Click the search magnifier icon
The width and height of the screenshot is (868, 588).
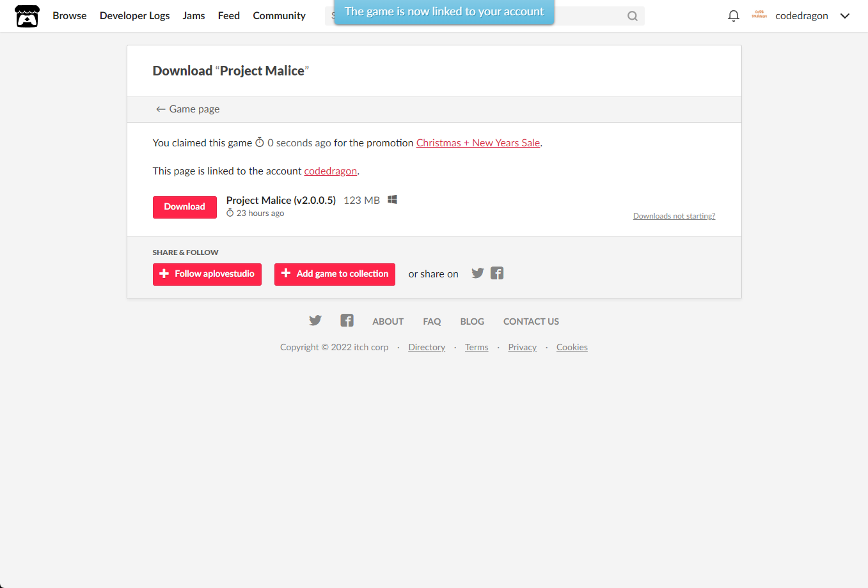pos(633,16)
